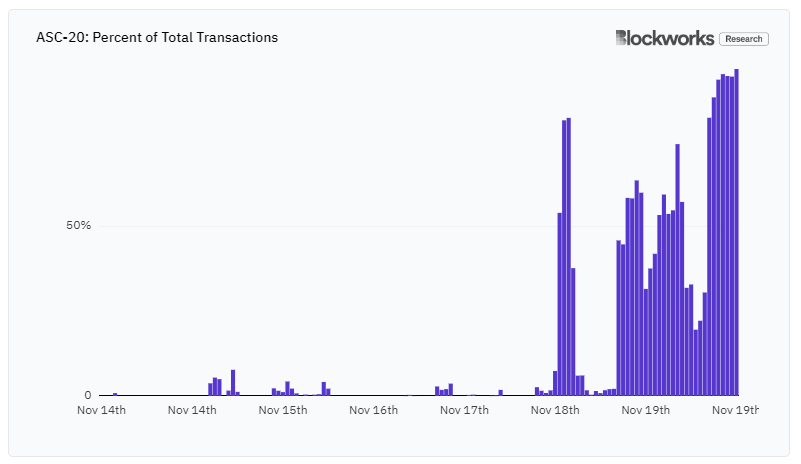Click the second Nov 14th axis label
Screen dimensions: 801x464
click(192, 410)
